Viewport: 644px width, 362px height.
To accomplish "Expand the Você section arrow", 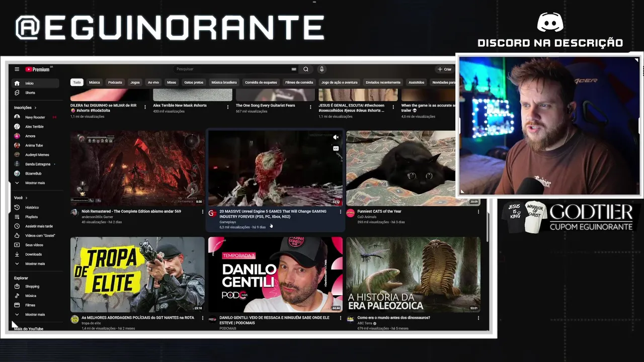I will point(26,198).
